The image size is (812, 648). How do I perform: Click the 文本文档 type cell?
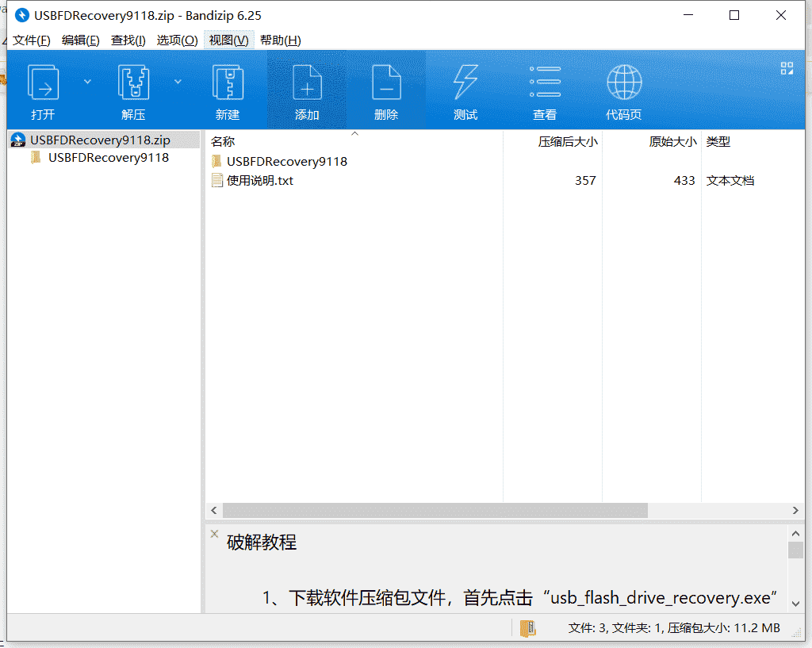point(730,180)
